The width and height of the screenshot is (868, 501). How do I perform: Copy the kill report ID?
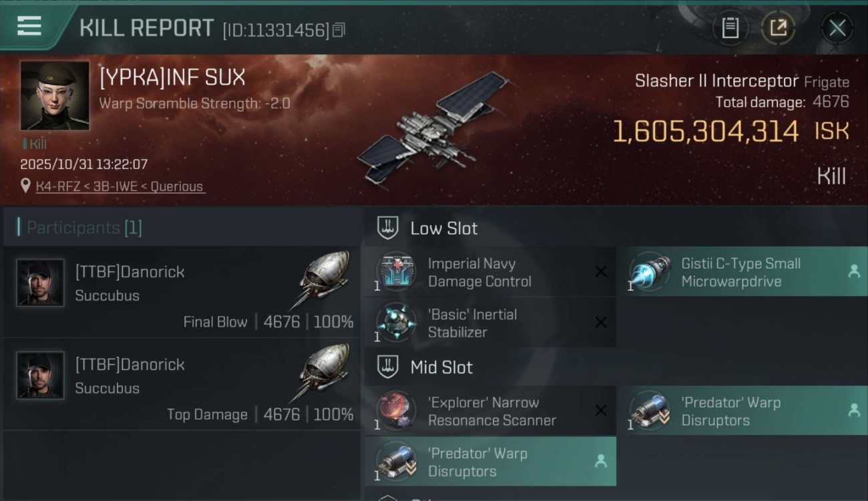pos(339,30)
